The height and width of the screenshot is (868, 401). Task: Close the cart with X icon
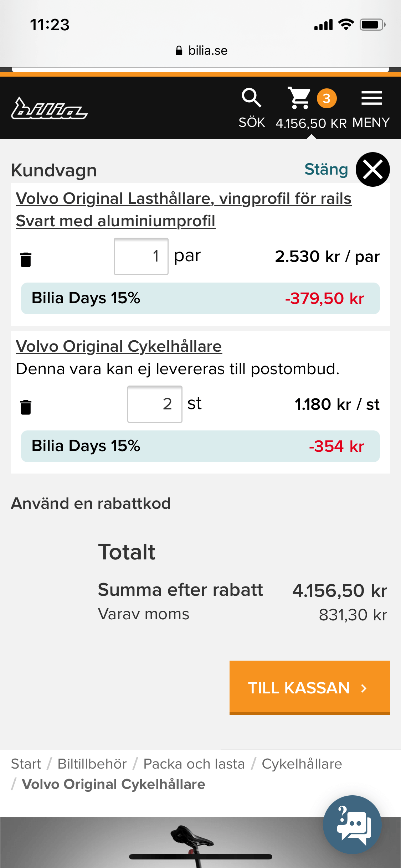[x=372, y=169]
